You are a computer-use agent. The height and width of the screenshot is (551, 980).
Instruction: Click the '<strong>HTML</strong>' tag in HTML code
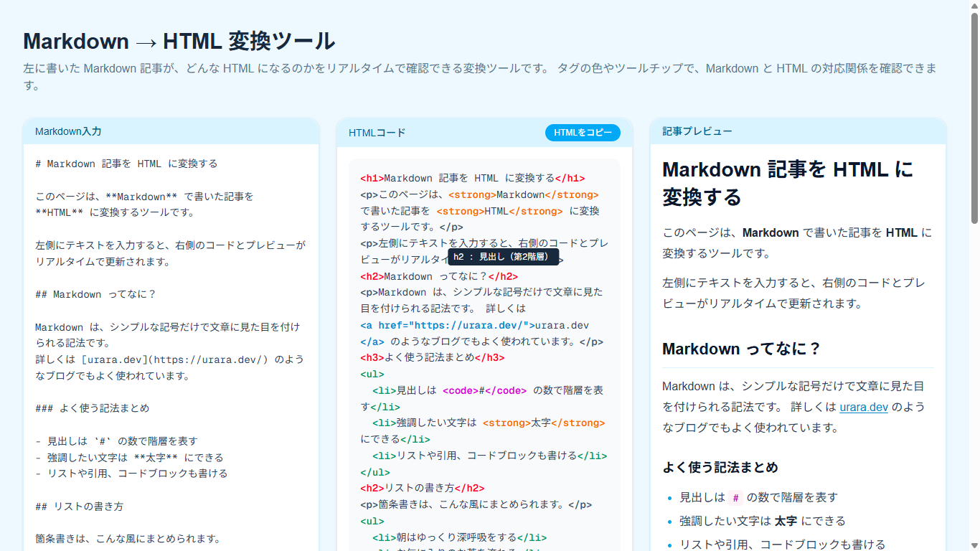[x=499, y=212]
